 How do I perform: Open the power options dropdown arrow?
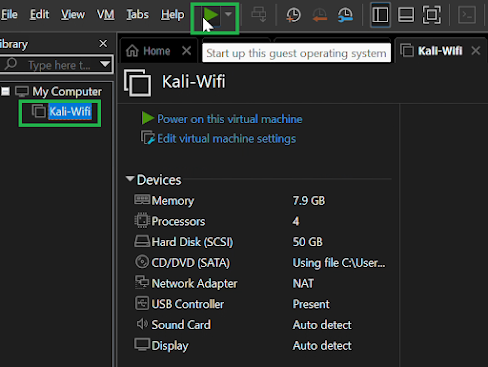point(228,14)
